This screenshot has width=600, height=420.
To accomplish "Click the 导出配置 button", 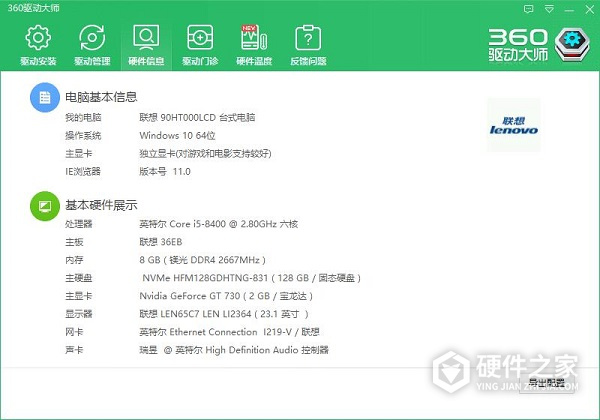I will coord(547,382).
